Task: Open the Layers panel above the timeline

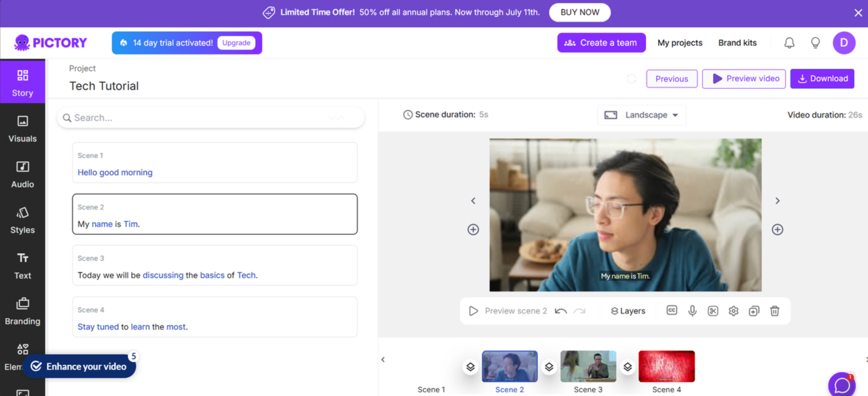Action: (627, 311)
